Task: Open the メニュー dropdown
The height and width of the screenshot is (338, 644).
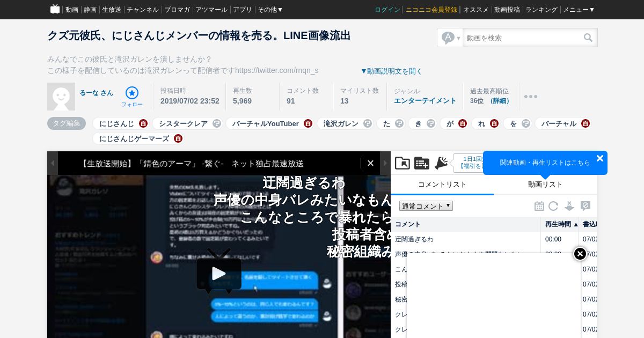Action: [x=579, y=10]
